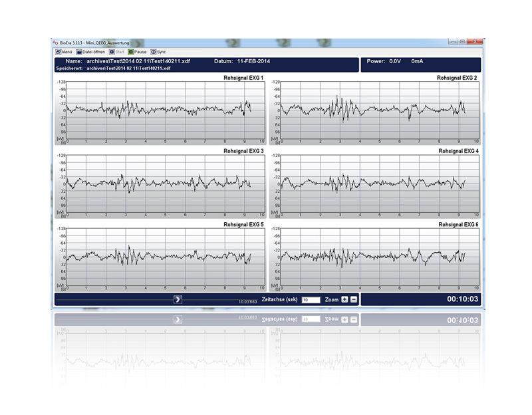Maximize the BioEra window
Image resolution: width=532 pixels, height=415 pixels.
pyautogui.click(x=462, y=41)
